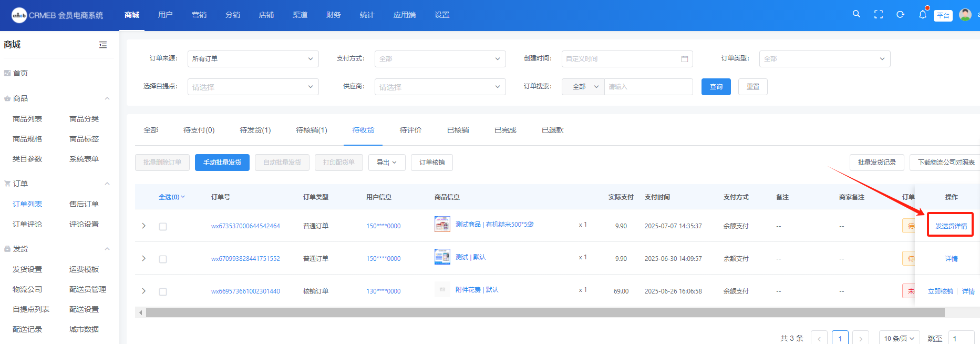Collapse the sidebar with the fold icon
Viewport: 980px width, 344px height.
103,45
